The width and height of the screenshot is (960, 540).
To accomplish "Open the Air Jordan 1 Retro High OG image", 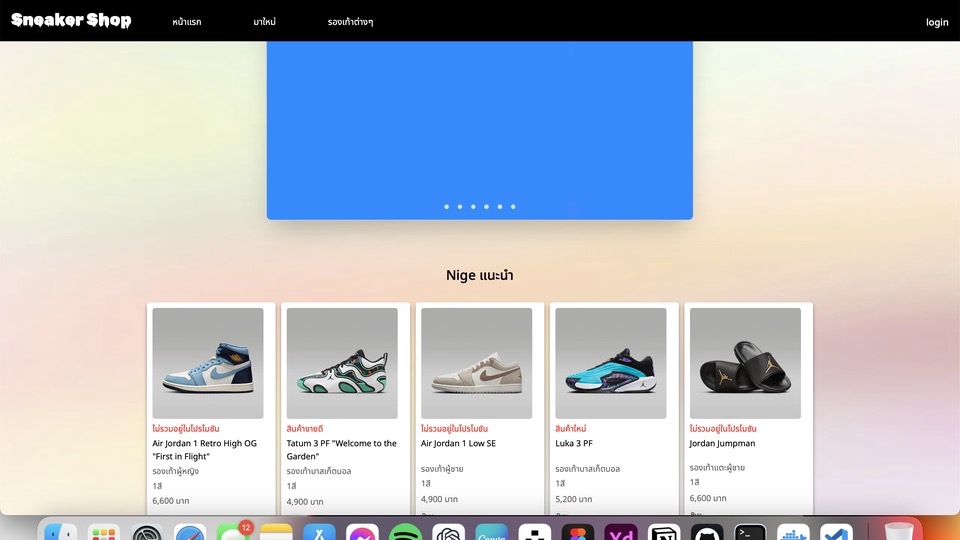I will (208, 363).
